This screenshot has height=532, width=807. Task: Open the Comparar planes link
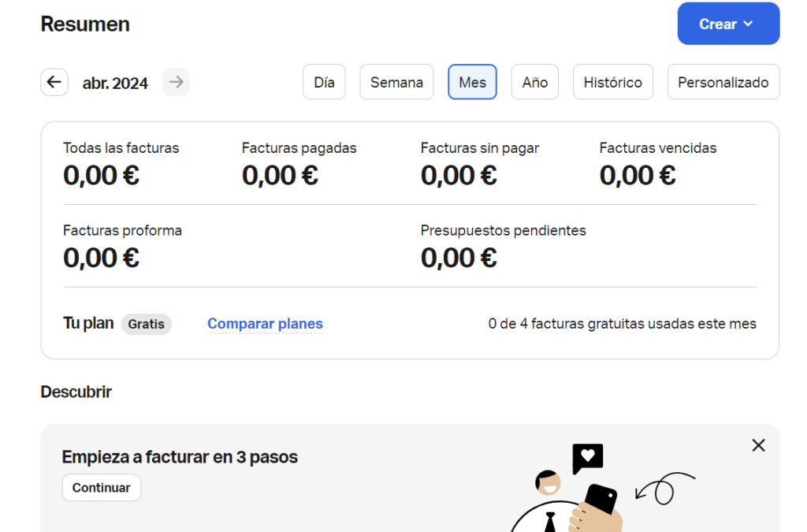coord(265,324)
